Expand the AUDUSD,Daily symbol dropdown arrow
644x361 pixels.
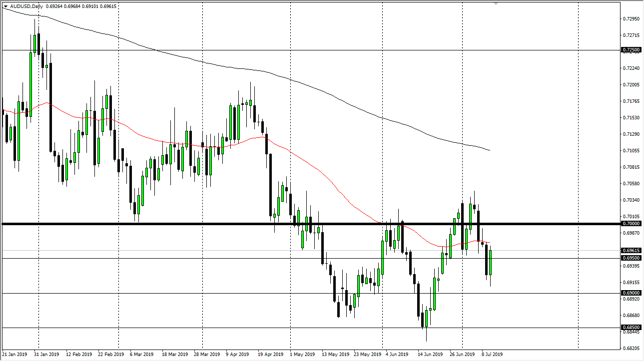[6, 7]
